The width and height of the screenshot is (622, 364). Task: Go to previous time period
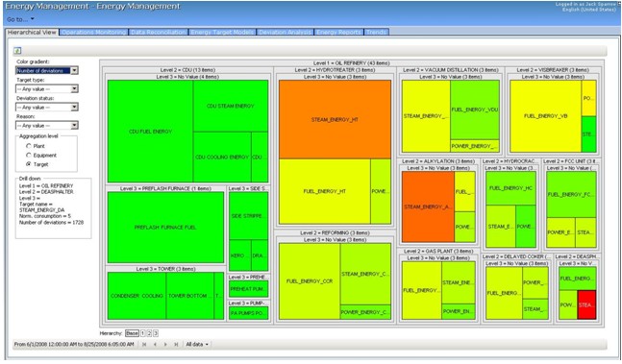pyautogui.click(x=155, y=344)
